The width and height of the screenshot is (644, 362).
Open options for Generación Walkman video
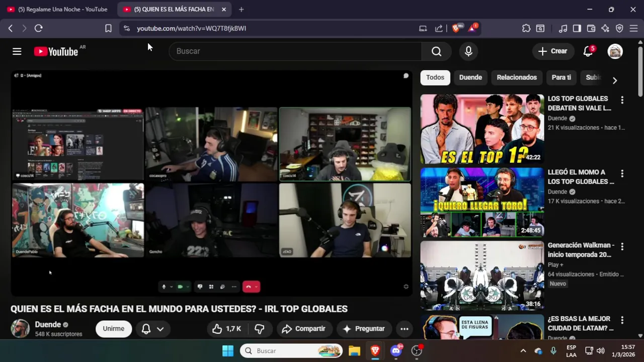click(622, 247)
